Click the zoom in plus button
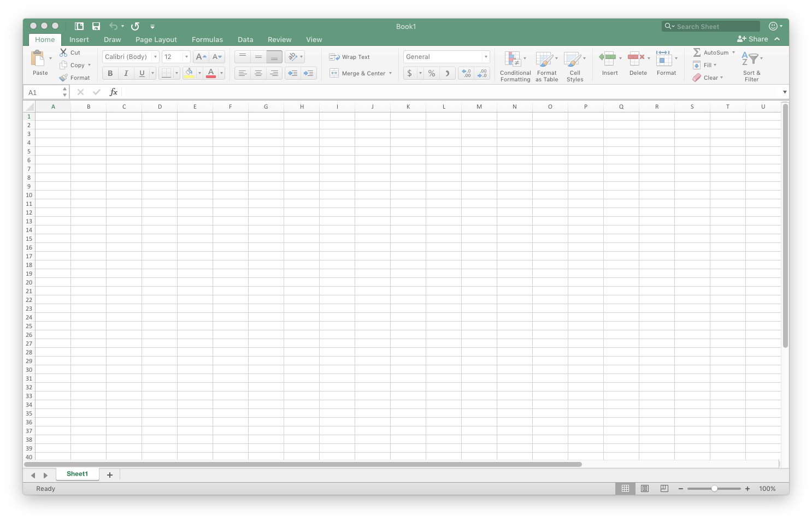 click(x=748, y=489)
